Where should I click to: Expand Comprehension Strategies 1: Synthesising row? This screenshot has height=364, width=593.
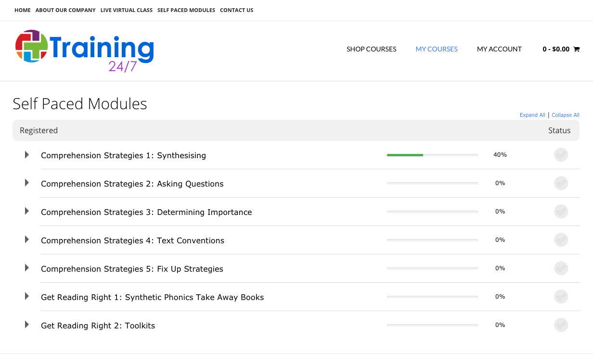(27, 155)
